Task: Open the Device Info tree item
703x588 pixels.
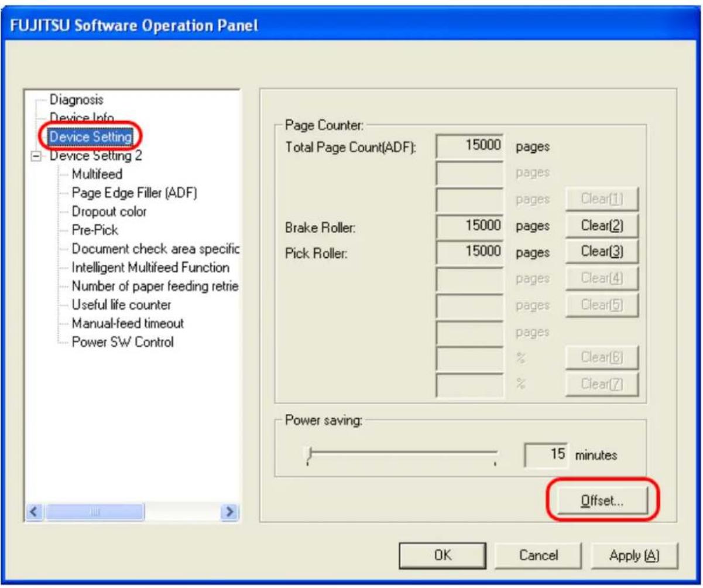Action: [x=81, y=118]
